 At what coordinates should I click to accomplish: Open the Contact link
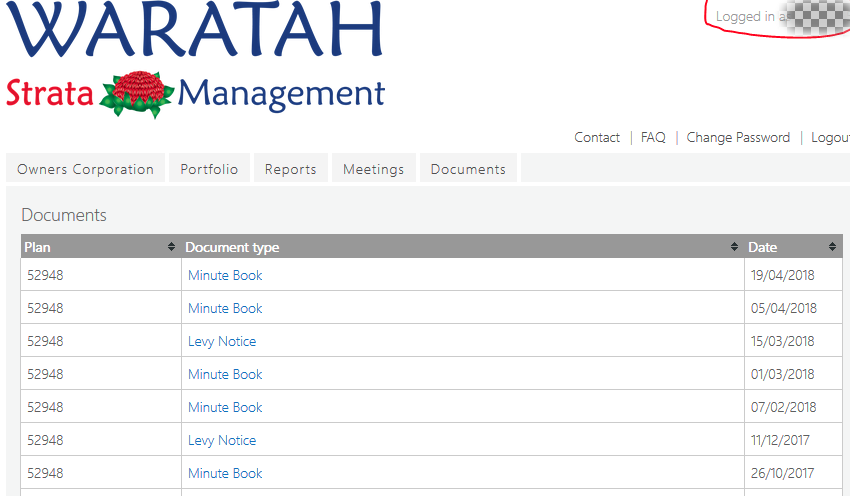tap(597, 138)
